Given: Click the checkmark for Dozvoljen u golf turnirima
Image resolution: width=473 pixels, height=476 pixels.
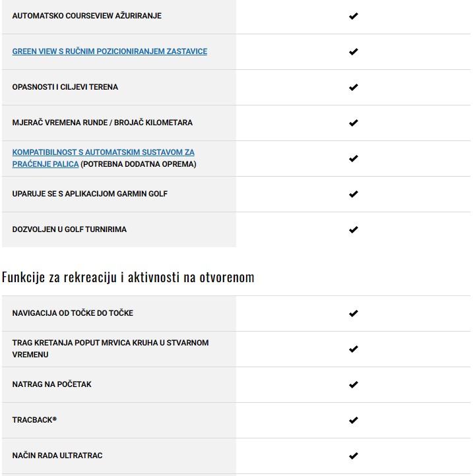Looking at the screenshot, I should 353,229.
